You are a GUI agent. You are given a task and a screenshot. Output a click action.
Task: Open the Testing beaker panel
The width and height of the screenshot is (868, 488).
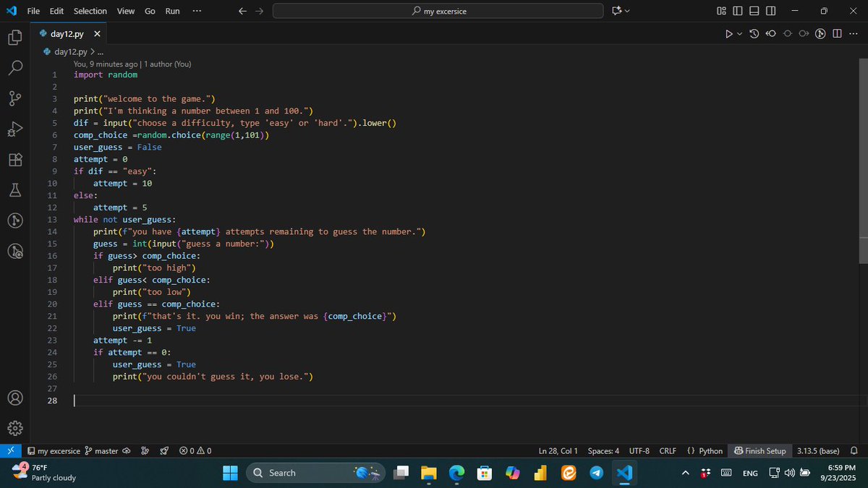pyautogui.click(x=14, y=190)
